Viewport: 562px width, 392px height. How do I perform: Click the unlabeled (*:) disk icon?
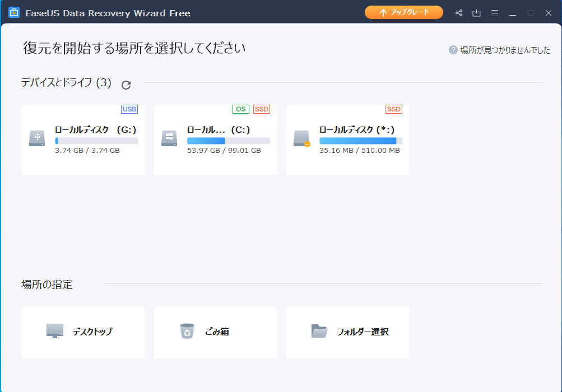coord(301,138)
